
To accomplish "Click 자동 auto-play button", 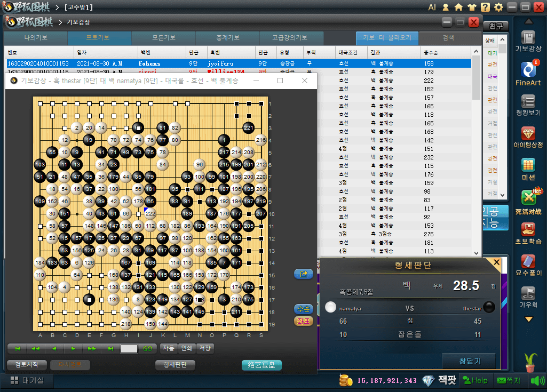I will (169, 348).
